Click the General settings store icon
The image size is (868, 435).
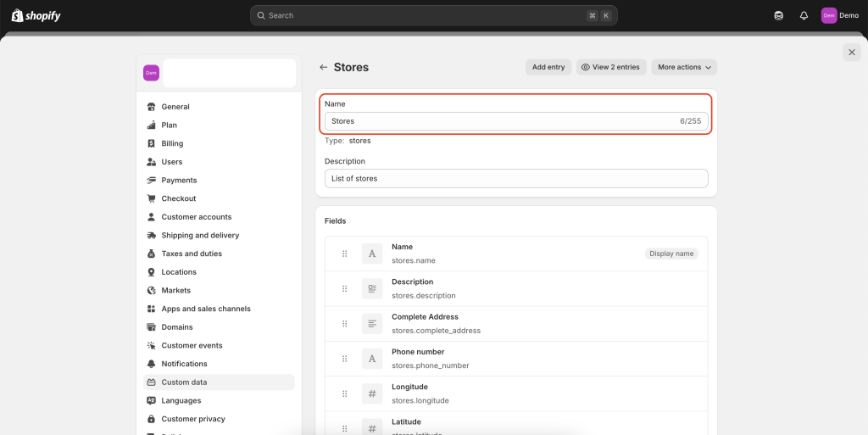click(151, 107)
